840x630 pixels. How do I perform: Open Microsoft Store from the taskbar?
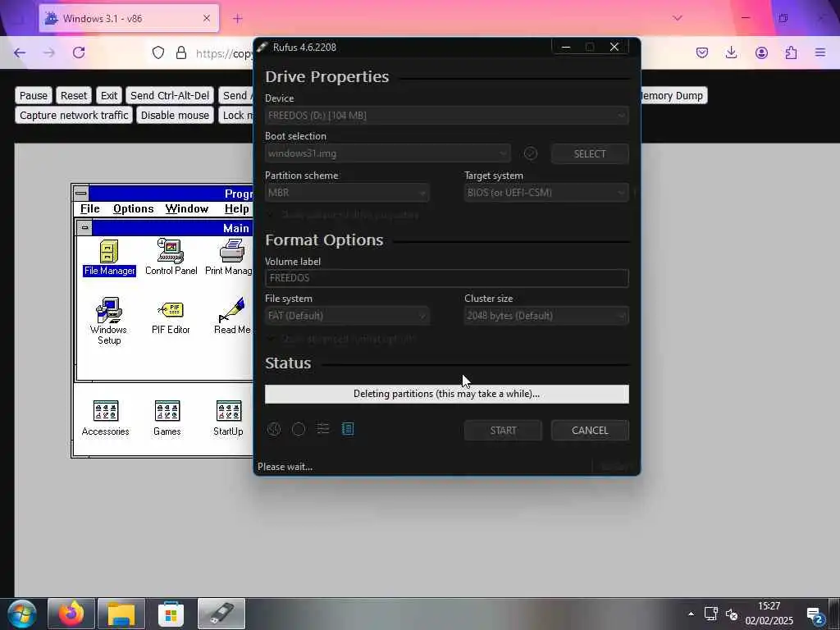click(171, 614)
